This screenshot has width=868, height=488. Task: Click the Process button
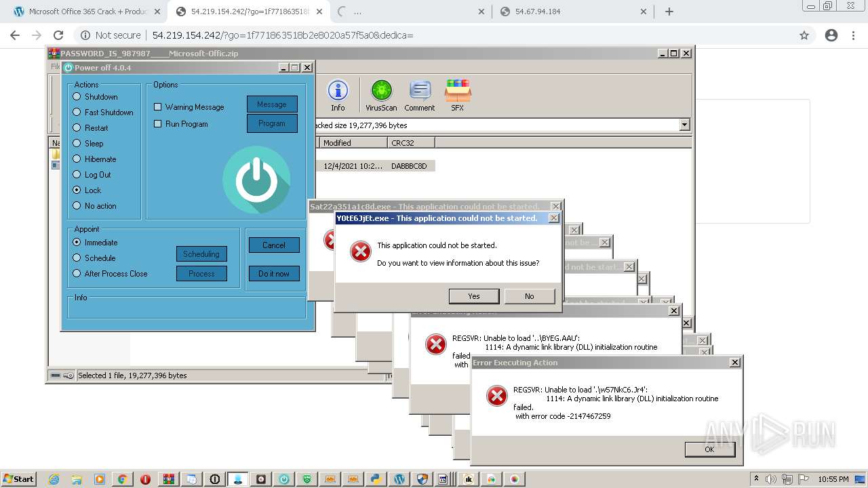[x=201, y=274]
